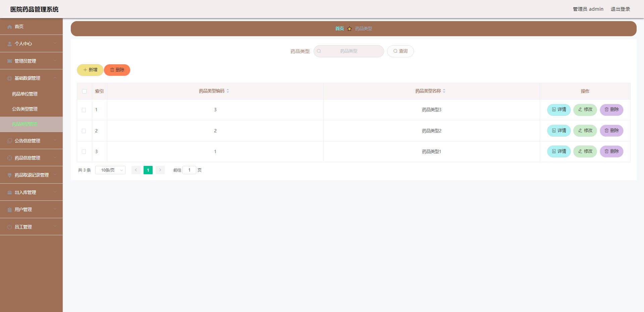Click 删除 for 药品类型2
Viewport: 644px width, 312px height.
click(611, 131)
